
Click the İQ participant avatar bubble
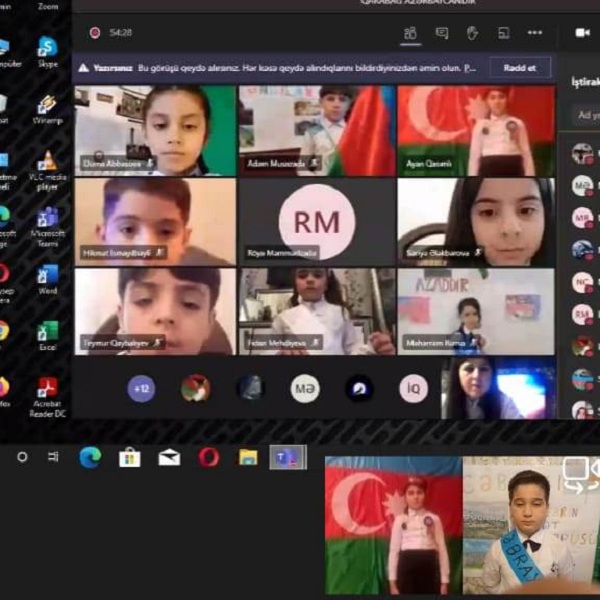click(x=414, y=389)
